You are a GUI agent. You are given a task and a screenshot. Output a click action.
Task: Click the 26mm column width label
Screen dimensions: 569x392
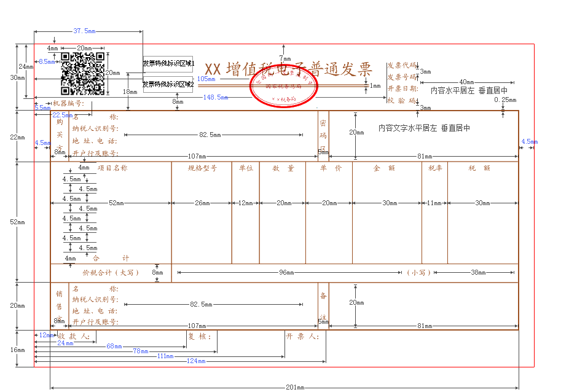click(x=202, y=203)
